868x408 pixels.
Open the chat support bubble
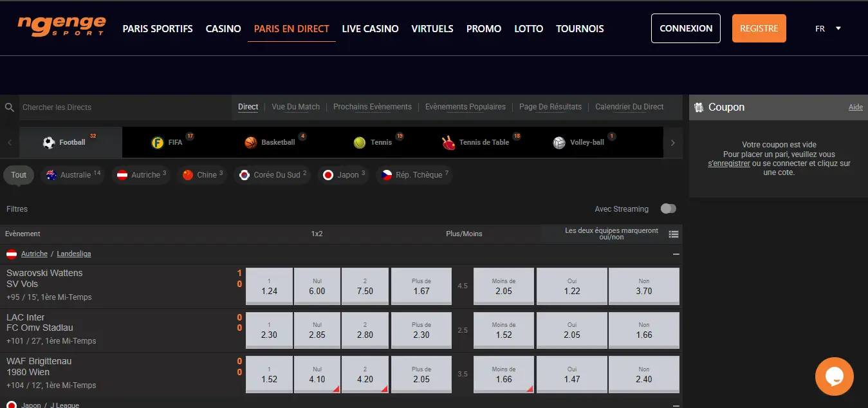(834, 376)
